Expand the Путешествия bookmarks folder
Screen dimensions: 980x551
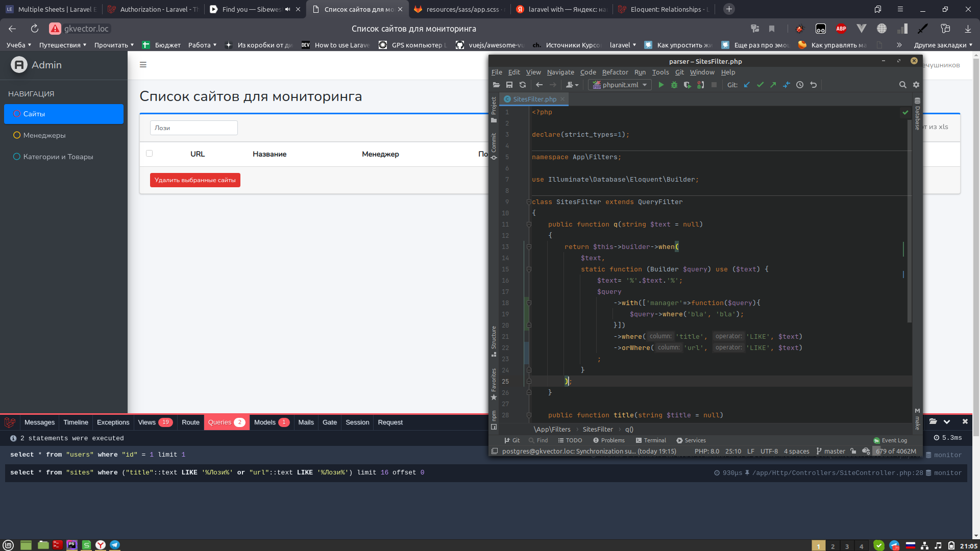coord(62,45)
